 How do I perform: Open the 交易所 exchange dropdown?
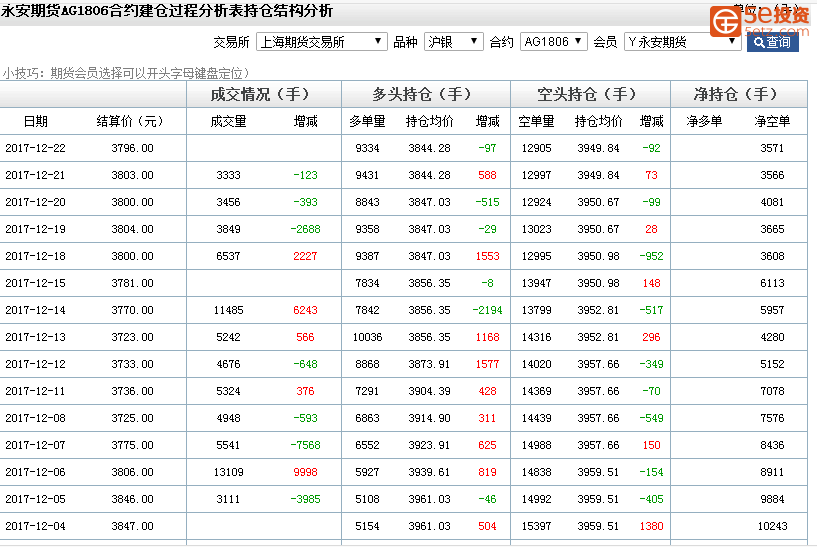click(x=321, y=42)
